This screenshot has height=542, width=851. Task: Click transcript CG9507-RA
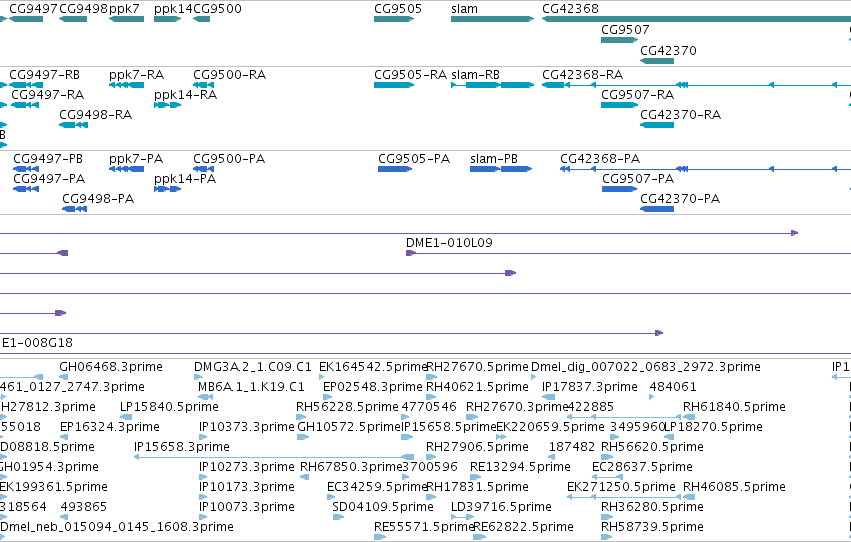[x=619, y=105]
